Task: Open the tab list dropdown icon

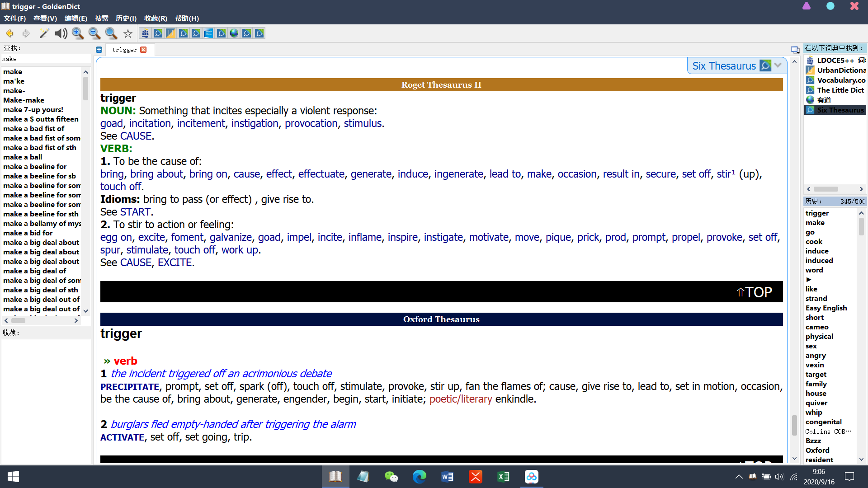Action: (795, 50)
